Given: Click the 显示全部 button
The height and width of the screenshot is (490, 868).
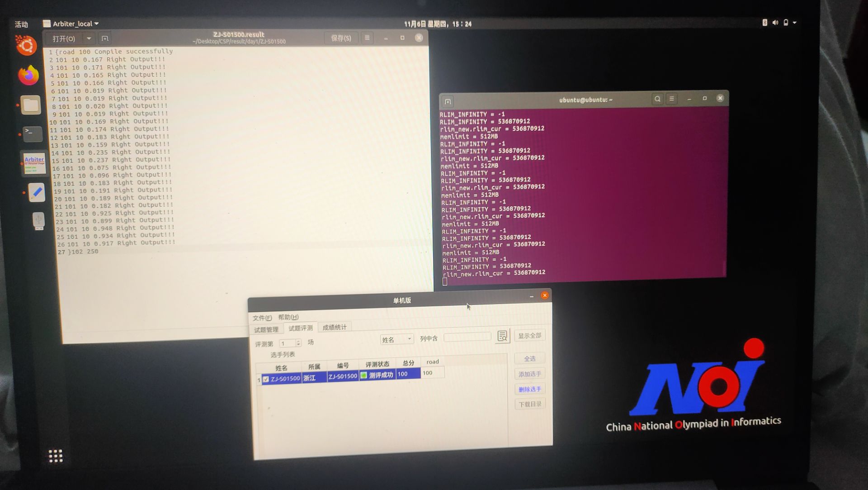Looking at the screenshot, I should pyautogui.click(x=529, y=336).
